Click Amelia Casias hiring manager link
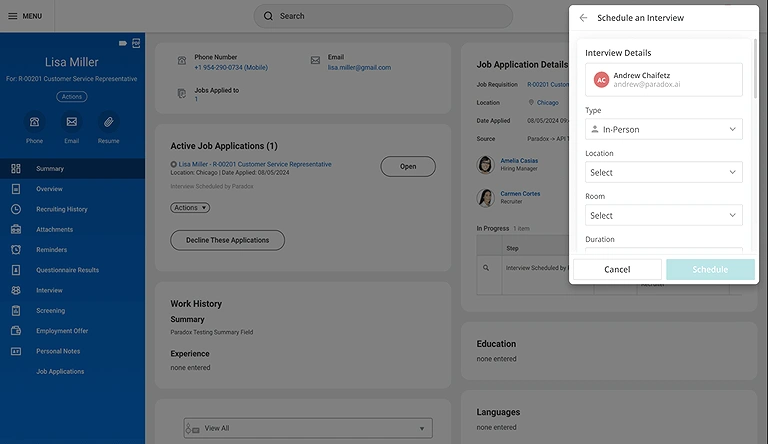Image resolution: width=768 pixels, height=444 pixels. pos(519,161)
